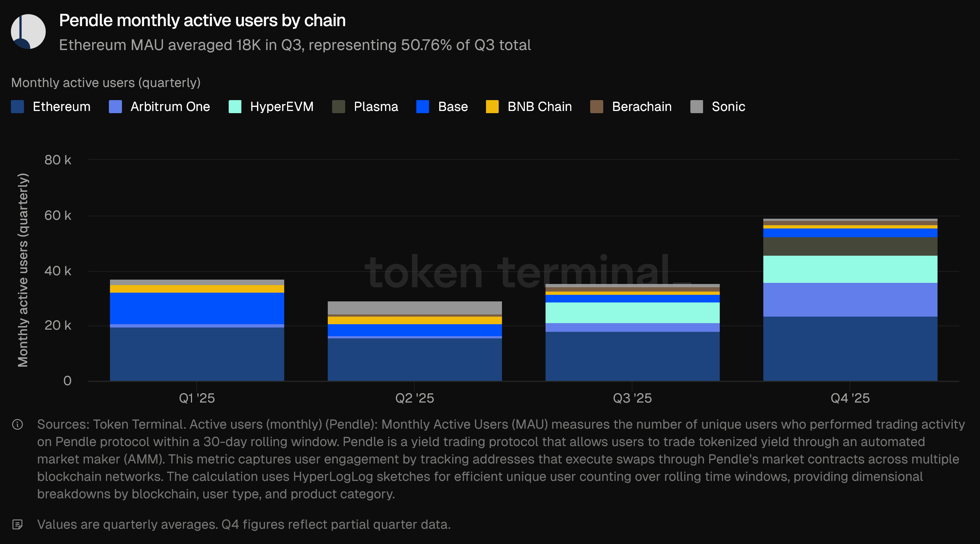This screenshot has height=544, width=980.
Task: Toggle the Arbitrum One legend label
Action: (x=170, y=107)
